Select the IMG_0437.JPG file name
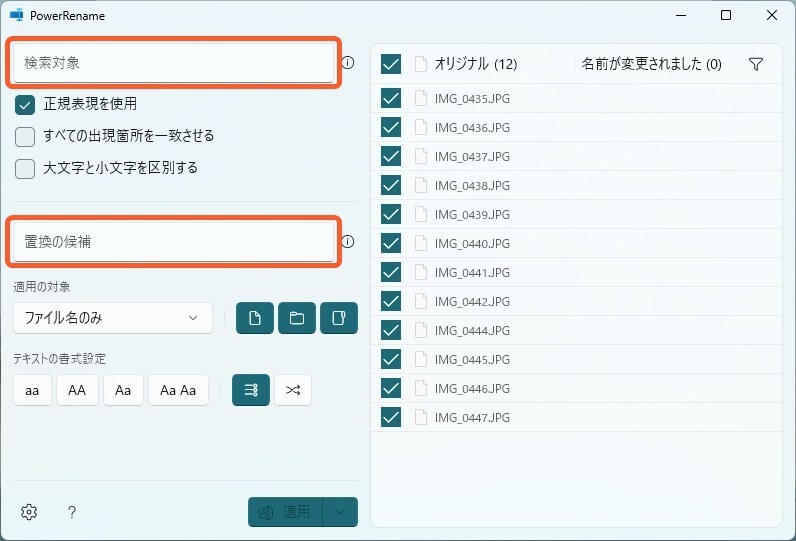 (472, 157)
